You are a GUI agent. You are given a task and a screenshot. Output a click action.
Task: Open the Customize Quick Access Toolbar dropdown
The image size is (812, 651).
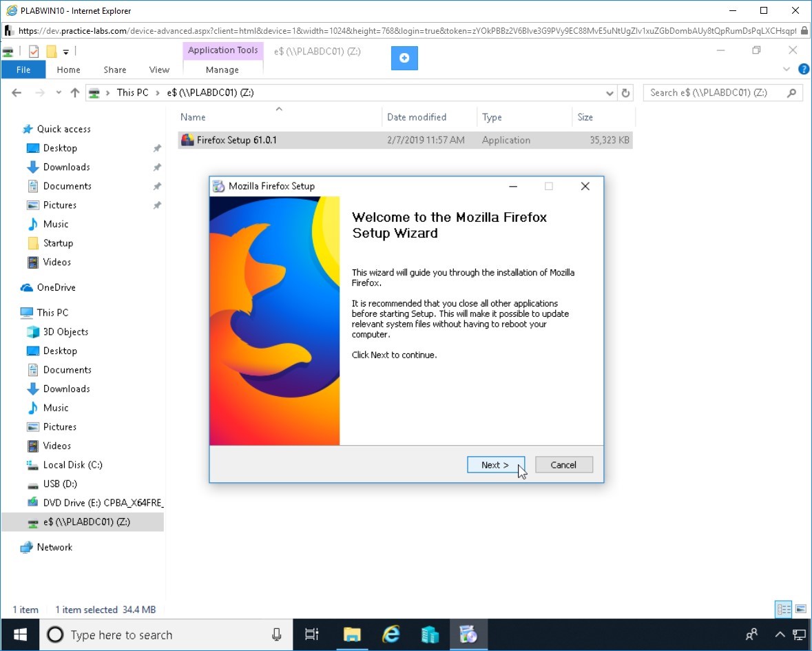tap(65, 52)
